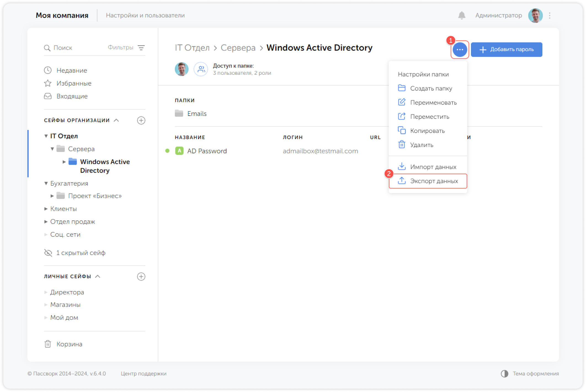
Task: Open Избранные favorites star item
Action: [x=74, y=83]
